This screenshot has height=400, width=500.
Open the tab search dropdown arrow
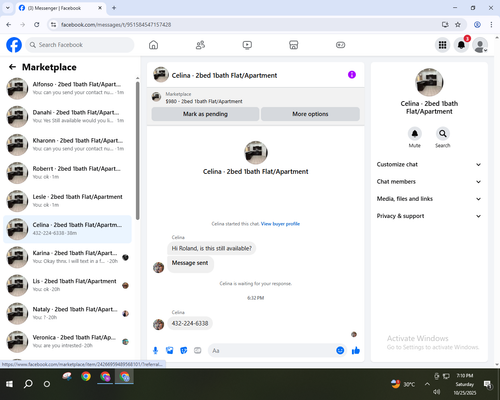(x=8, y=8)
